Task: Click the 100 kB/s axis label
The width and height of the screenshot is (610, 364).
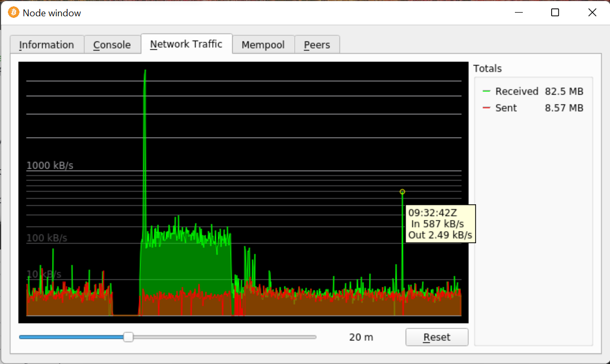Action: point(47,237)
